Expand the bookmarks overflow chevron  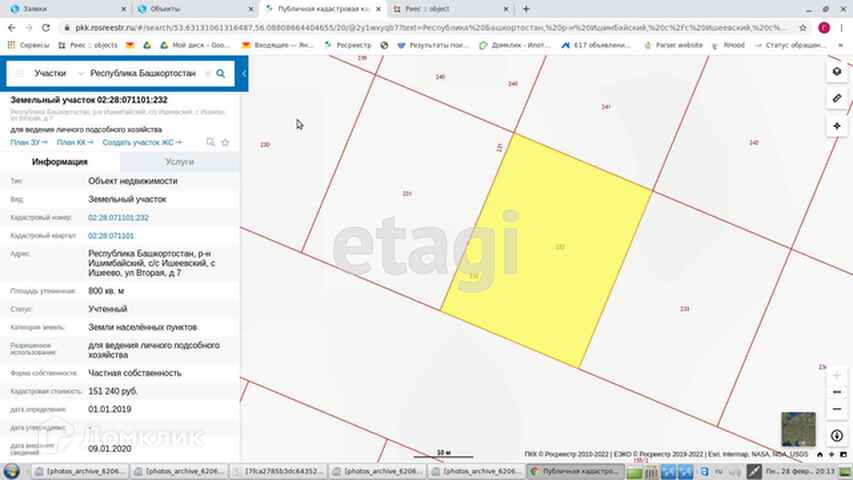pyautogui.click(x=841, y=45)
